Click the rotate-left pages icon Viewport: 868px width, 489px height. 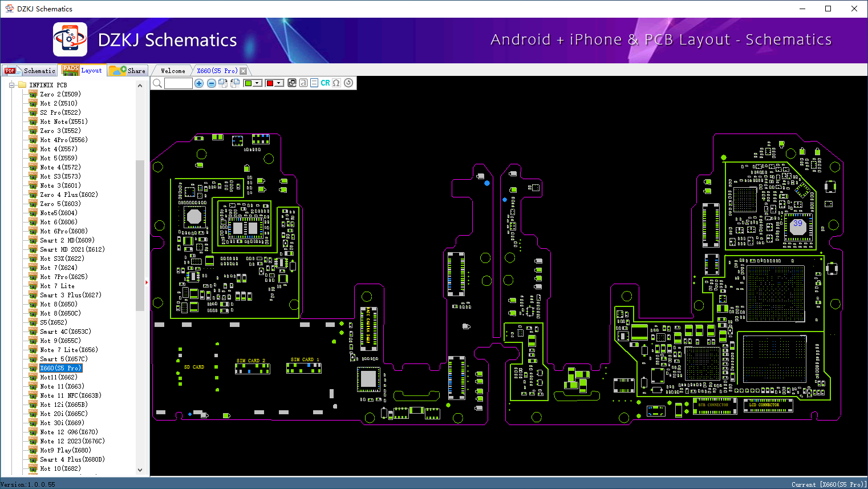pos(235,83)
